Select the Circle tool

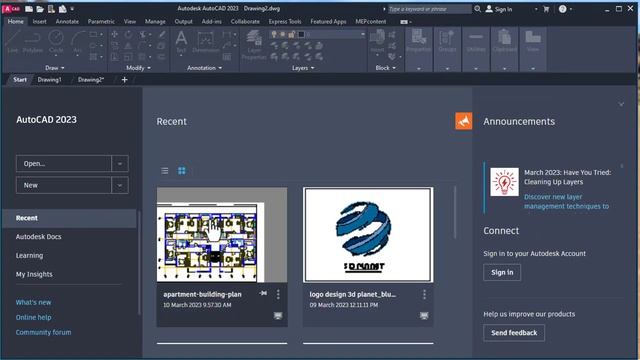coord(56,42)
